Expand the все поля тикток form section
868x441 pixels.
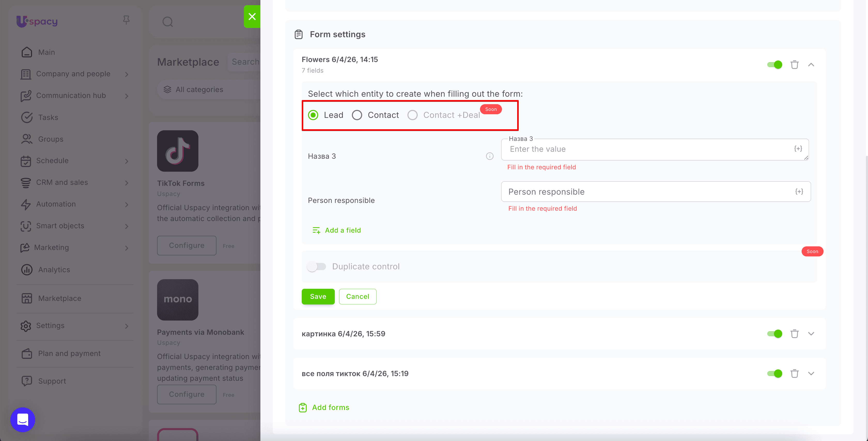811,374
